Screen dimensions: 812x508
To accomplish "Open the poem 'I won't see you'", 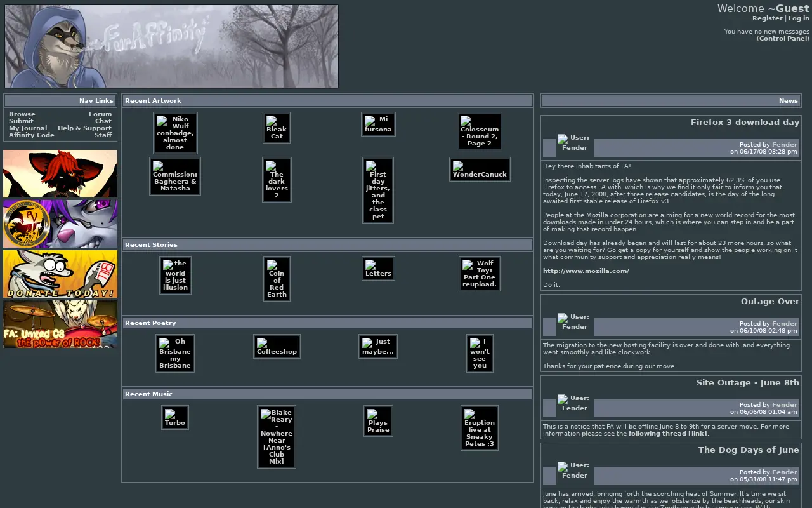I will click(x=480, y=353).
